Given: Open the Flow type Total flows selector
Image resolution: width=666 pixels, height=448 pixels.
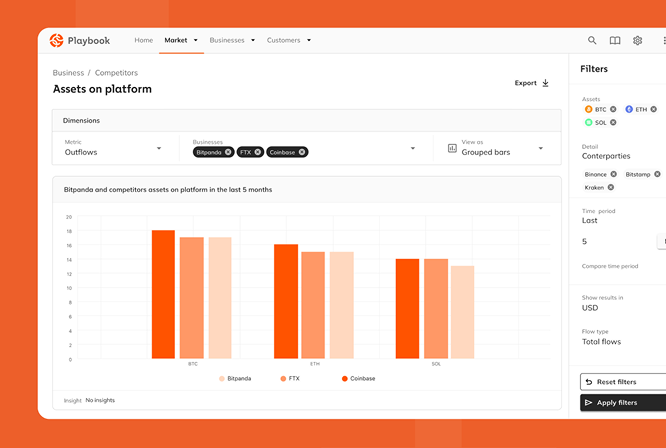Looking at the screenshot, I should coord(601,337).
